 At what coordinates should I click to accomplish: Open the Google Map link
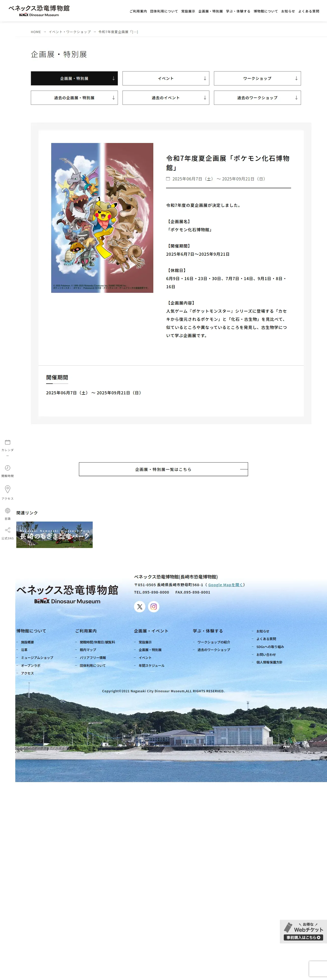pyautogui.click(x=225, y=585)
